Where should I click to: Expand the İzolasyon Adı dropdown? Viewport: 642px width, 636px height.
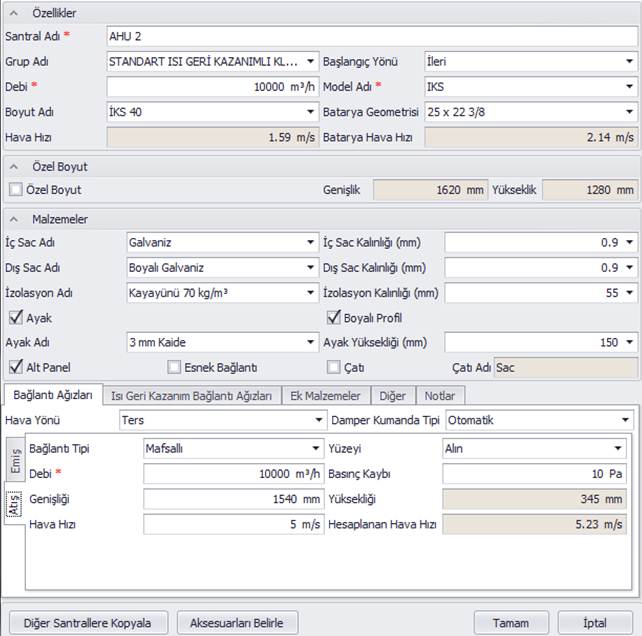(311, 293)
